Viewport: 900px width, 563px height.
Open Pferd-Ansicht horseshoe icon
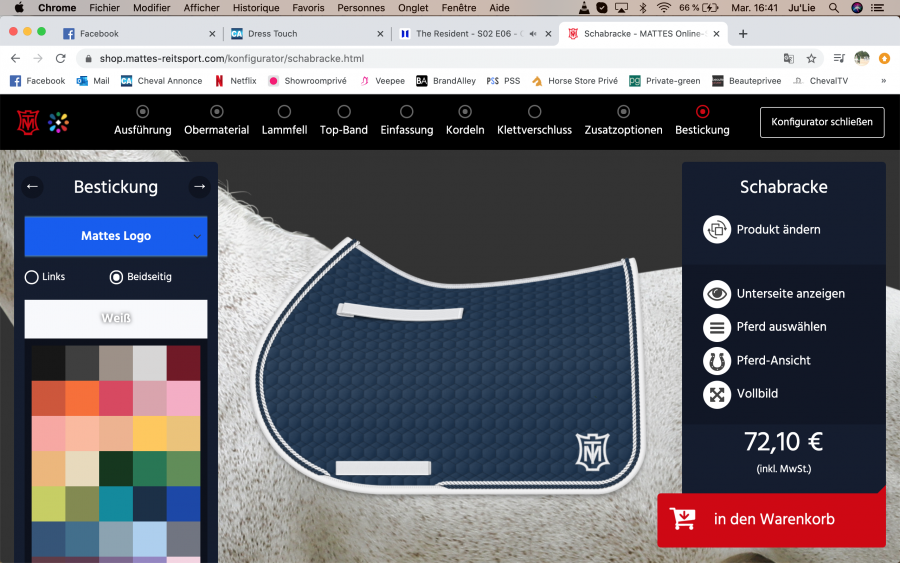(717, 360)
